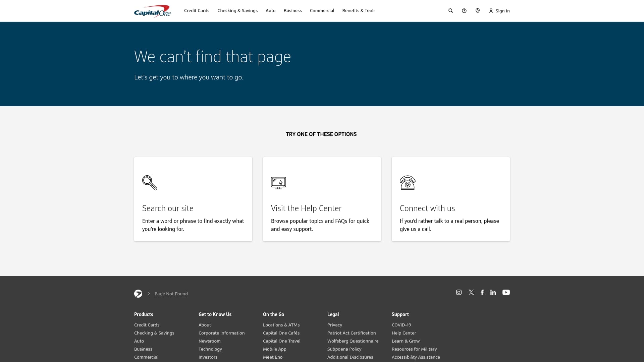Viewport: 644px width, 362px height.
Task: Open the Newsroom footer link
Action: pos(209,341)
